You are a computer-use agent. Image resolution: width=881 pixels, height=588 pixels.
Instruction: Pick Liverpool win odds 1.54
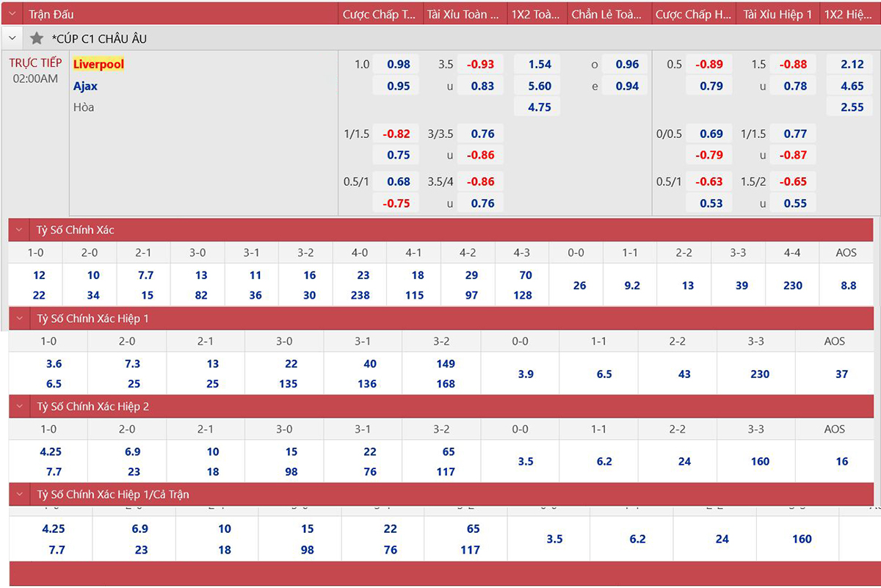point(540,65)
